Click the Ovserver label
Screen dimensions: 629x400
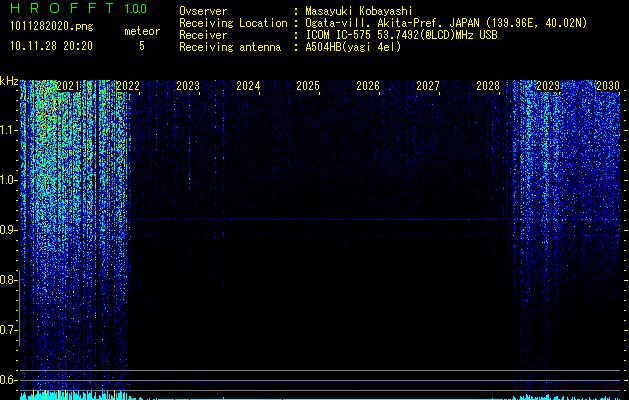point(203,11)
